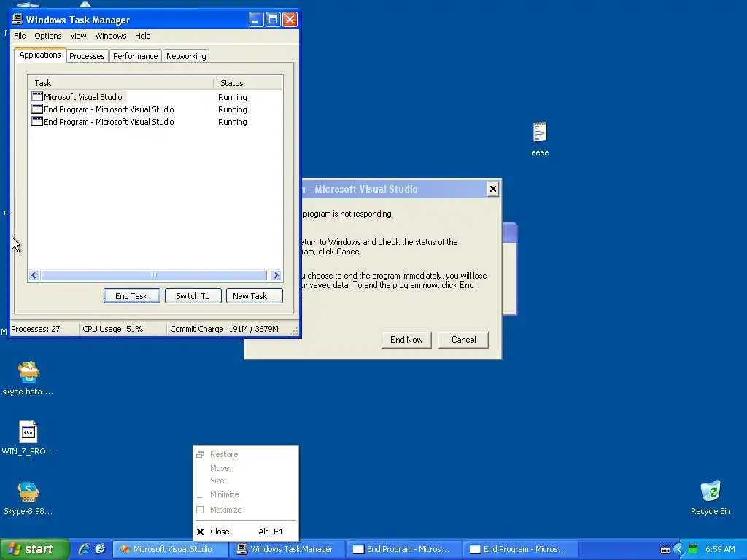The image size is (747, 560).
Task: Activate the first End Program taskbar button
Action: coord(404,549)
